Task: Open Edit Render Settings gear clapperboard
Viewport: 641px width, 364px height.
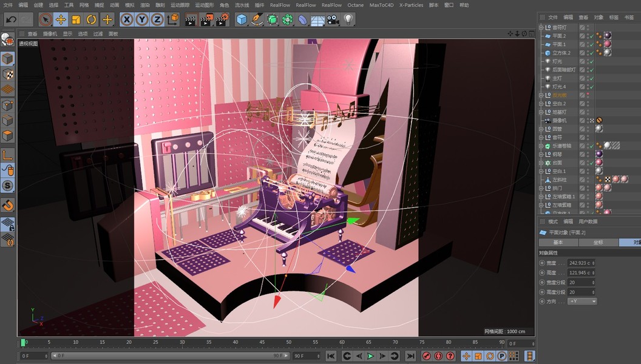Action: click(x=222, y=19)
